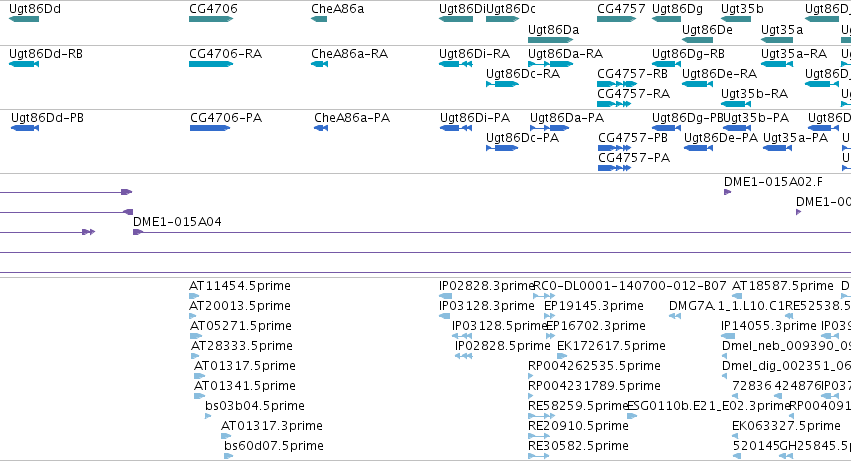Select the IP02828.3prime EST marker
Screen dimensions: 851x461
[x=445, y=296]
